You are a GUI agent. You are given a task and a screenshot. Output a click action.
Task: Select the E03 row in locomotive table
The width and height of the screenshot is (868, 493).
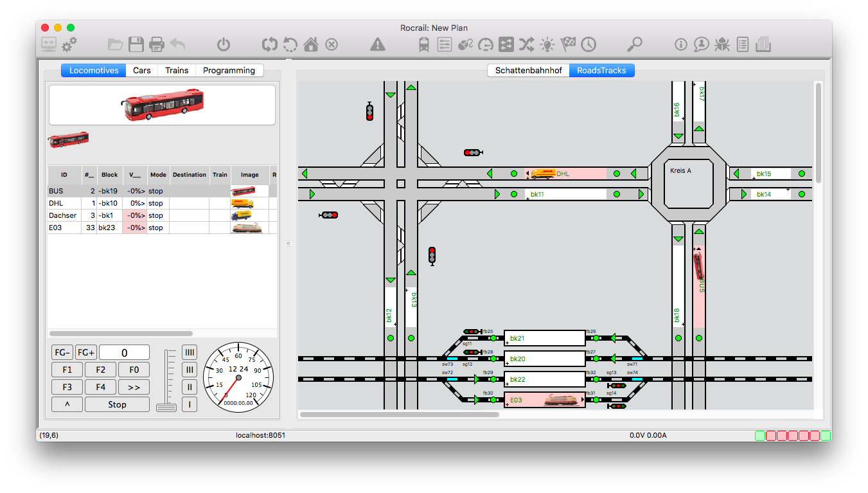coord(64,228)
